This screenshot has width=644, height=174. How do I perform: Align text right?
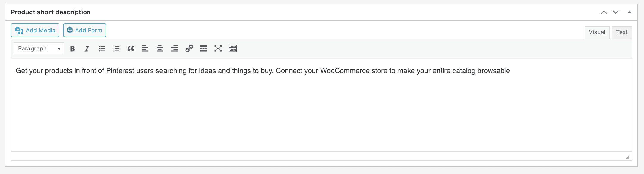174,49
